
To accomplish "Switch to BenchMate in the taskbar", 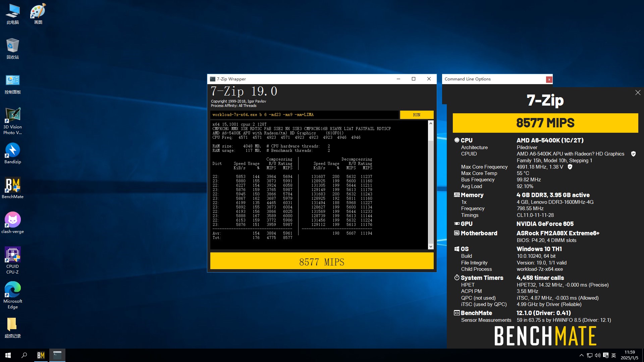I will pos(41,355).
